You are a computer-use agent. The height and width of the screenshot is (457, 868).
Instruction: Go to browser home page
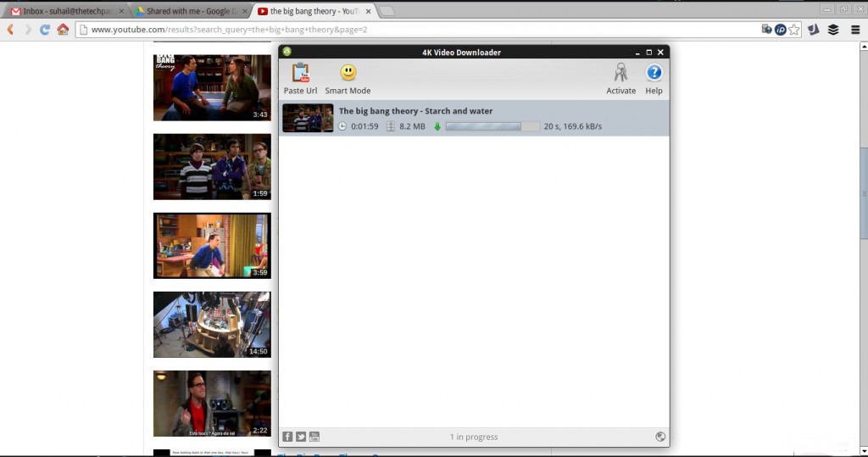[x=63, y=30]
